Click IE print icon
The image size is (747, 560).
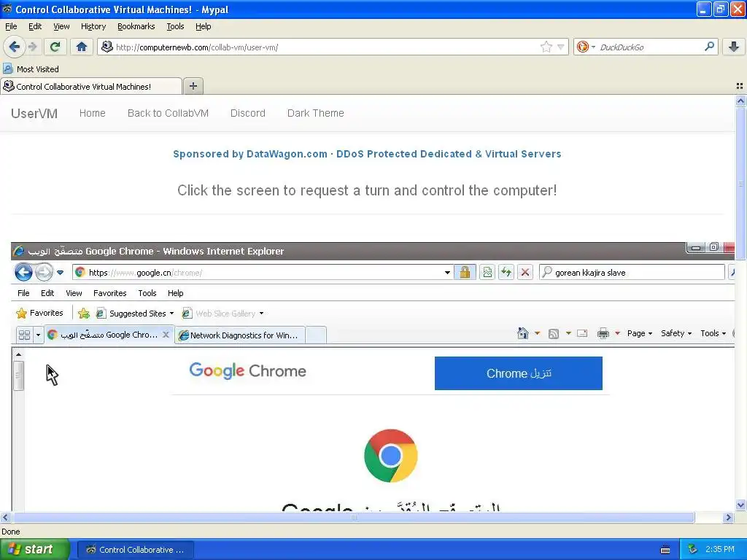point(603,333)
